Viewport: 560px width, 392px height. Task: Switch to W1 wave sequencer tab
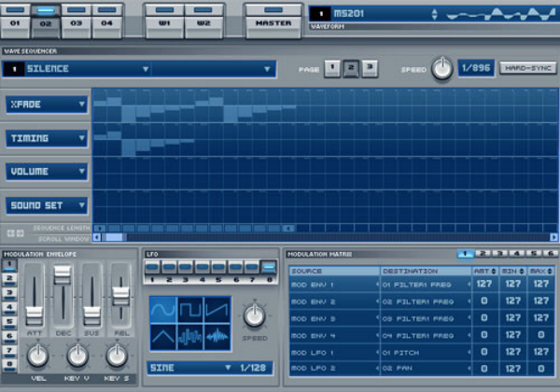pyautogui.click(x=164, y=21)
